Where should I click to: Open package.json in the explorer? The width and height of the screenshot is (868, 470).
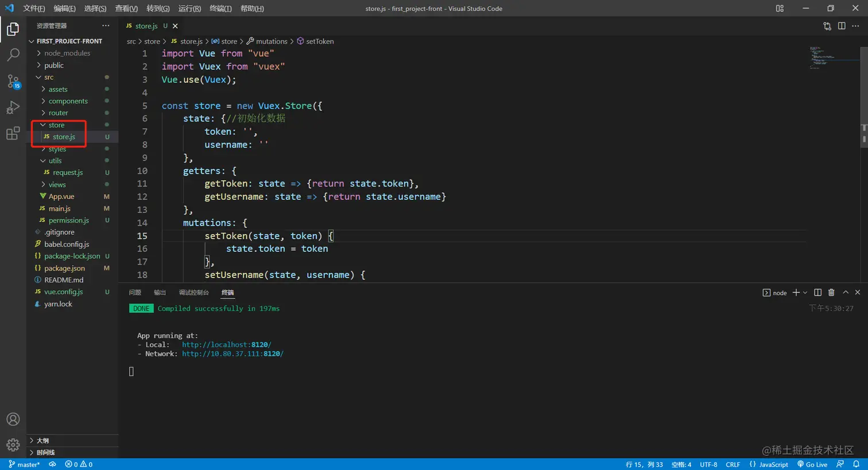pyautogui.click(x=64, y=268)
